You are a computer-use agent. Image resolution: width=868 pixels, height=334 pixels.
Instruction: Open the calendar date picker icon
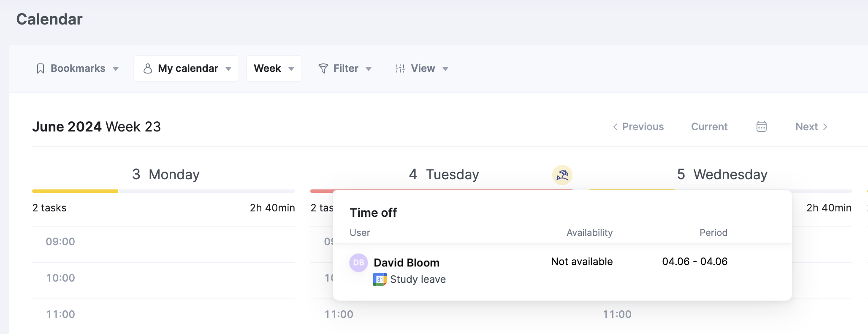[761, 127]
